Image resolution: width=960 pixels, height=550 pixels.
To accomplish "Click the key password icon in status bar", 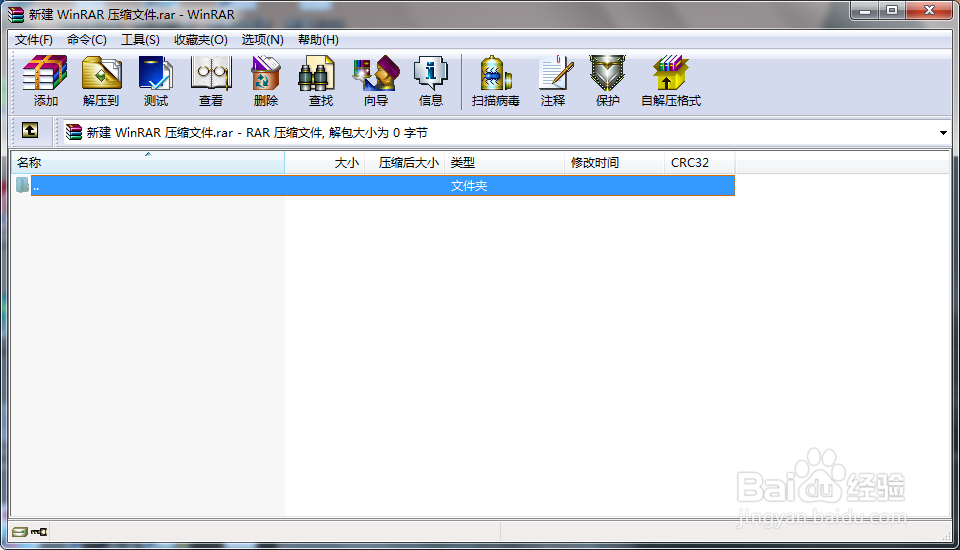I will pos(39,532).
